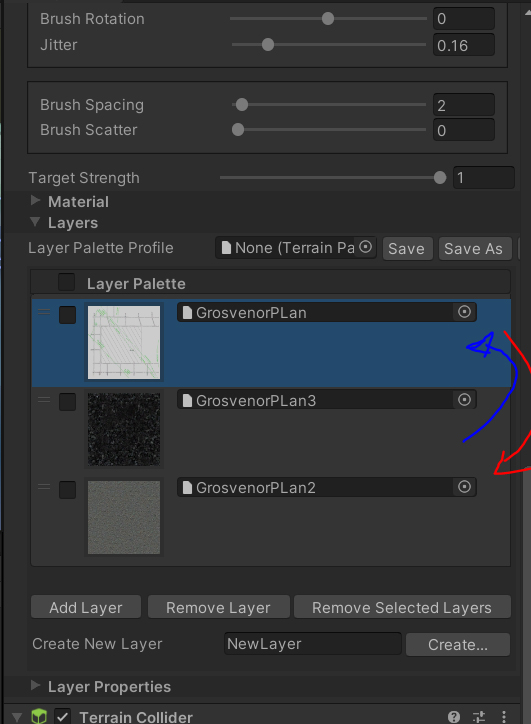Viewport: 531px width, 724px height.
Task: Tick the checkbox beside GrosvenorPLan layer
Action: point(67,315)
